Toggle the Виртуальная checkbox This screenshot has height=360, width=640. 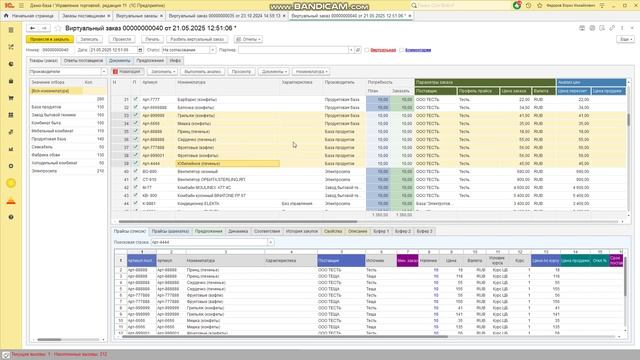(367, 50)
